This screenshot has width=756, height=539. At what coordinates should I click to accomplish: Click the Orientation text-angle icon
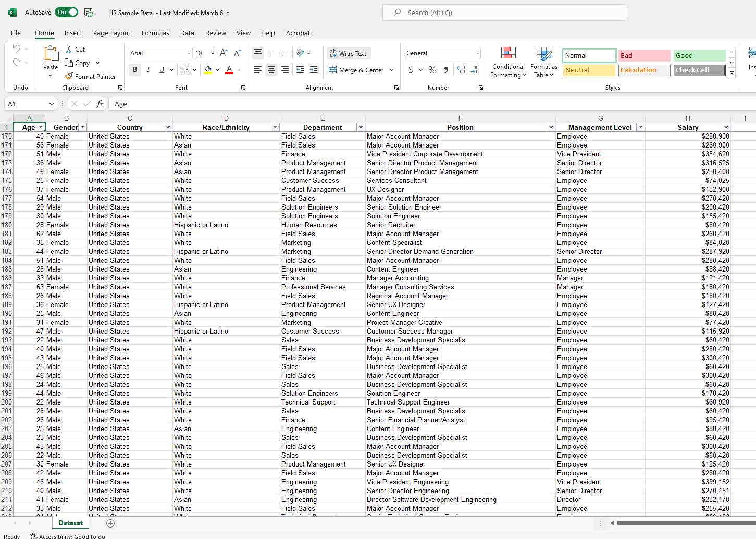click(300, 53)
